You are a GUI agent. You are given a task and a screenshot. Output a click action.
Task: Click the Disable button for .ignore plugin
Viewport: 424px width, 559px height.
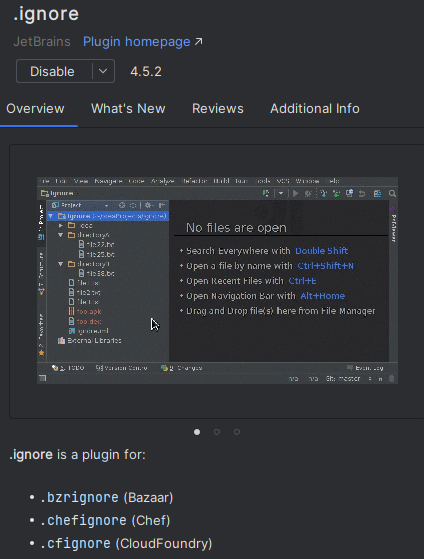coord(52,71)
